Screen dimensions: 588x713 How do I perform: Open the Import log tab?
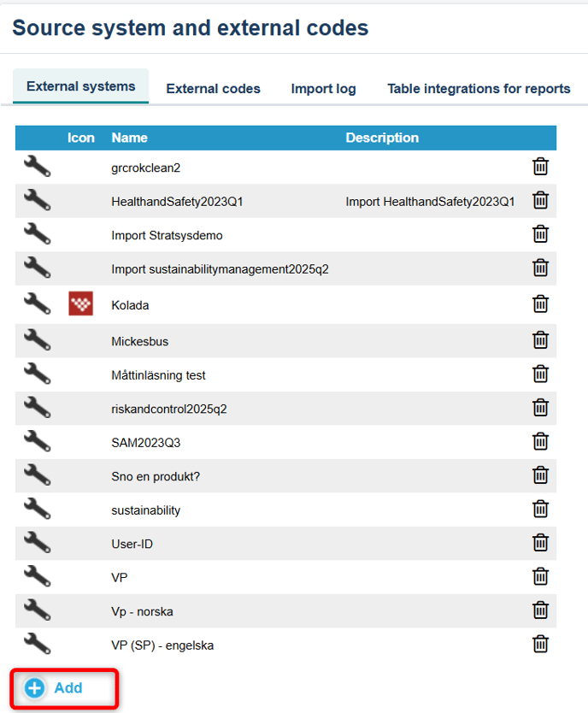tap(323, 88)
